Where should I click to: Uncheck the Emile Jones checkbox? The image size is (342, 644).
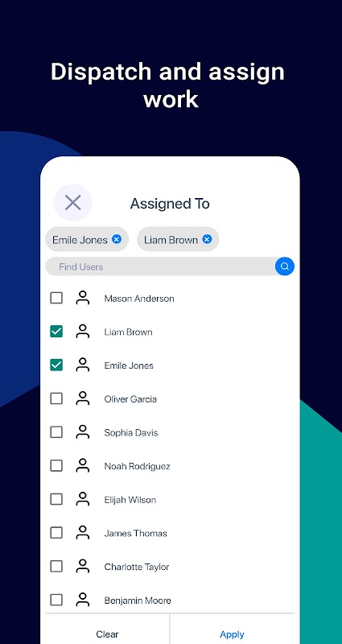click(56, 365)
